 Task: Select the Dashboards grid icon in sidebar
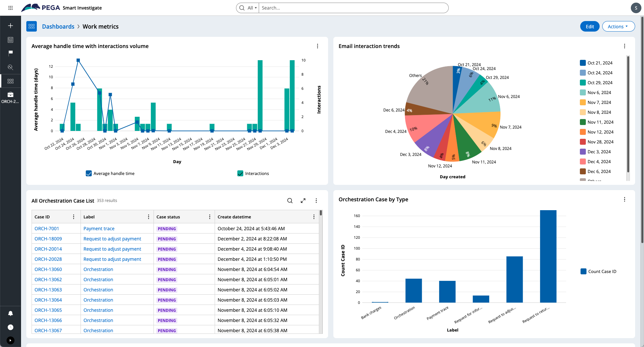pos(11,81)
